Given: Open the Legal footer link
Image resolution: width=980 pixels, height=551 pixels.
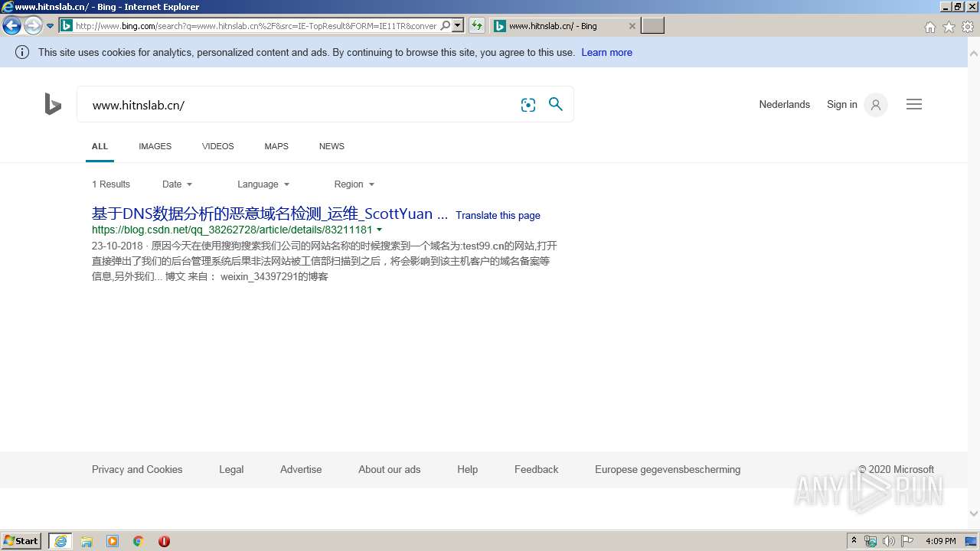Looking at the screenshot, I should (231, 469).
